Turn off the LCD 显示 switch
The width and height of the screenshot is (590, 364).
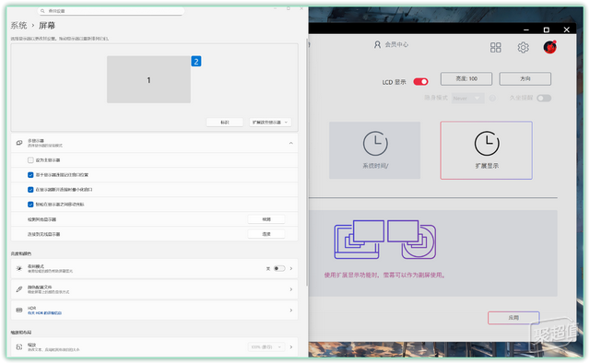coord(420,82)
